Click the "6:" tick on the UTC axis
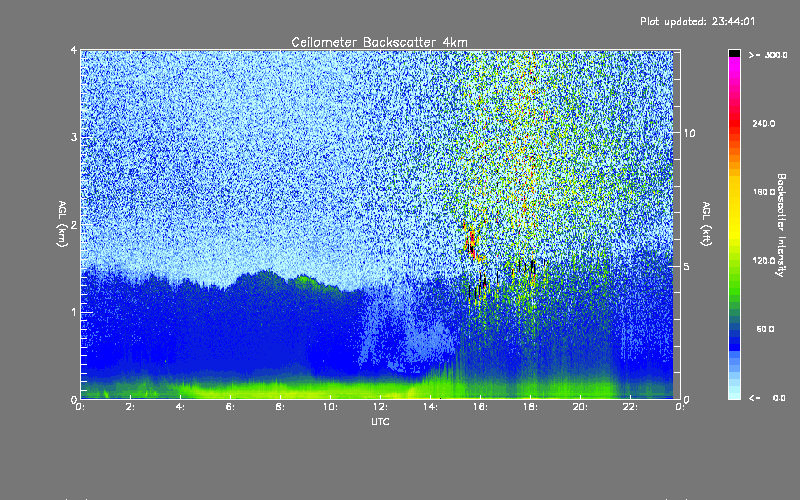800x500 pixels. (230, 407)
